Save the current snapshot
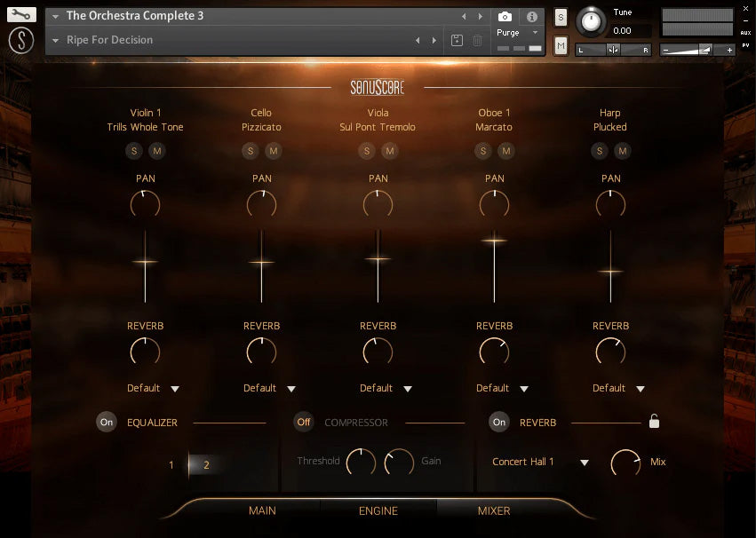Viewport: 756px width, 538px height. coord(457,41)
